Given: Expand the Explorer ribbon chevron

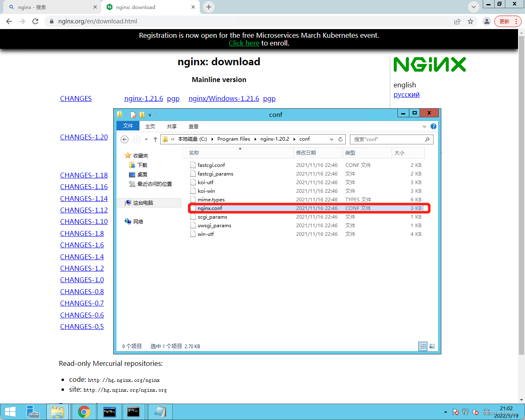Looking at the screenshot, I should (425, 126).
